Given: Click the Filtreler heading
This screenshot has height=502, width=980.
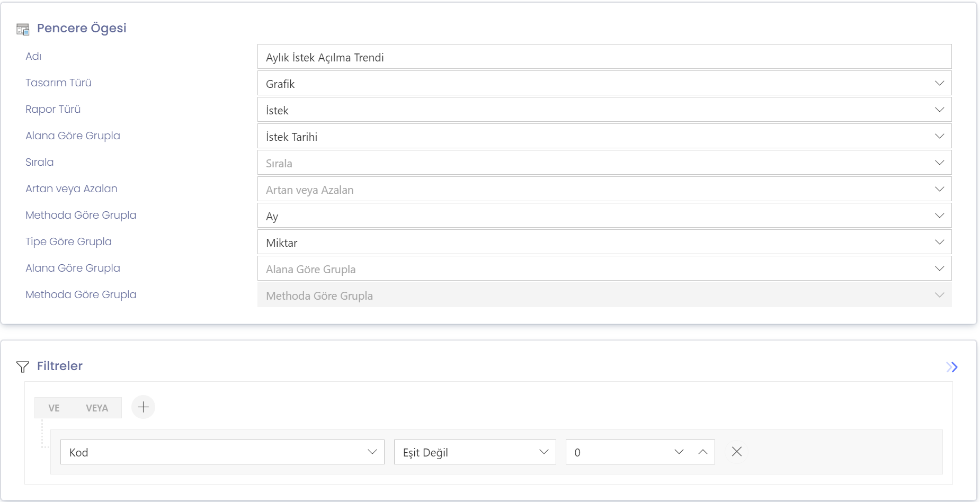Looking at the screenshot, I should pyautogui.click(x=60, y=366).
